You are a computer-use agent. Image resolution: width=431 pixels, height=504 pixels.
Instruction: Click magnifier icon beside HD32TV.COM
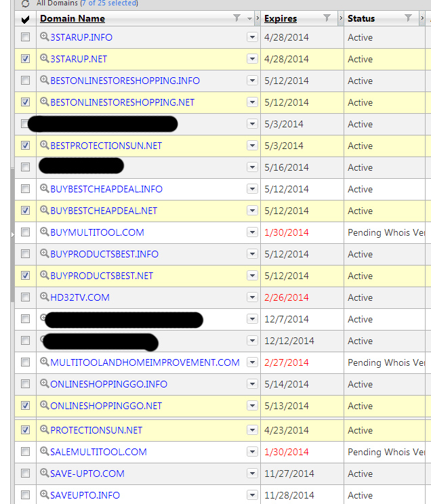point(44,297)
